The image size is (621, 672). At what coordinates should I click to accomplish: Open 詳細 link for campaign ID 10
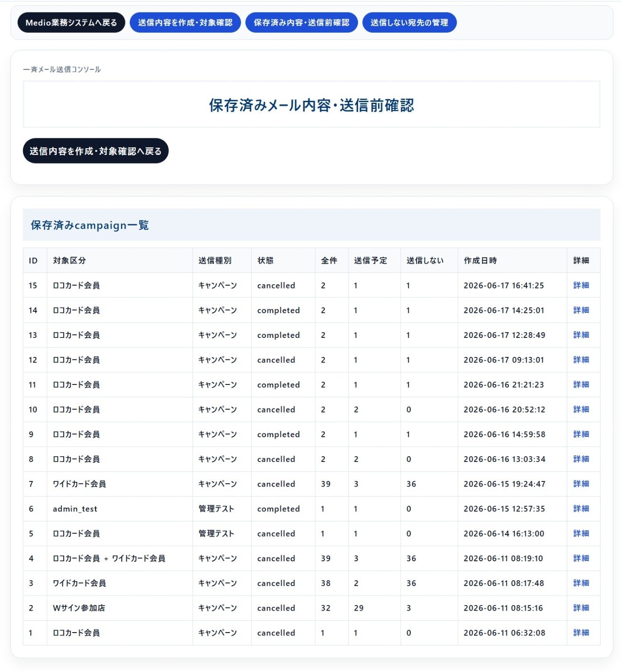point(581,409)
